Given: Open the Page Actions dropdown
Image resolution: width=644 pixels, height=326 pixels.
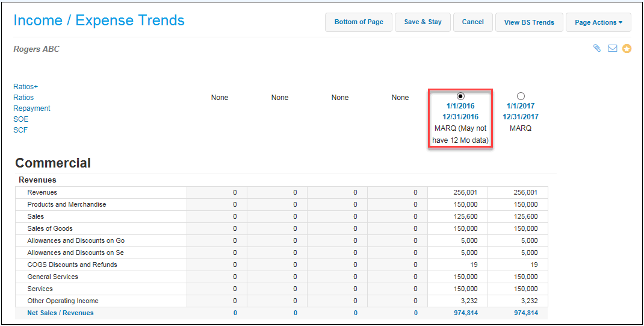Looking at the screenshot, I should point(598,22).
